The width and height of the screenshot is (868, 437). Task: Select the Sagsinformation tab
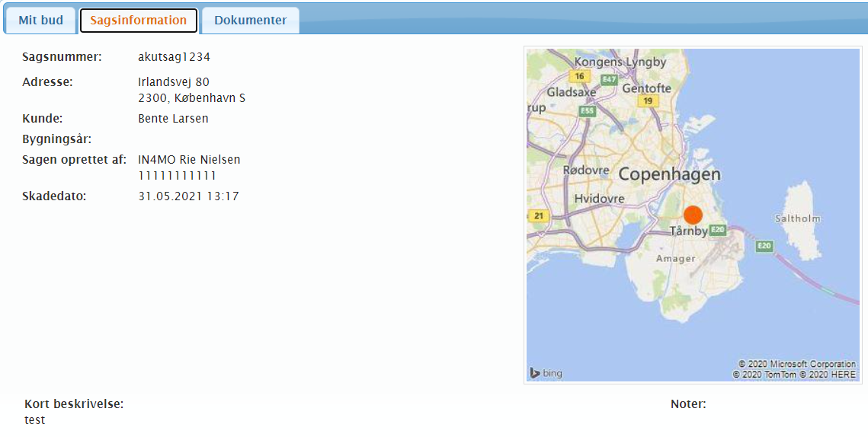pos(138,21)
